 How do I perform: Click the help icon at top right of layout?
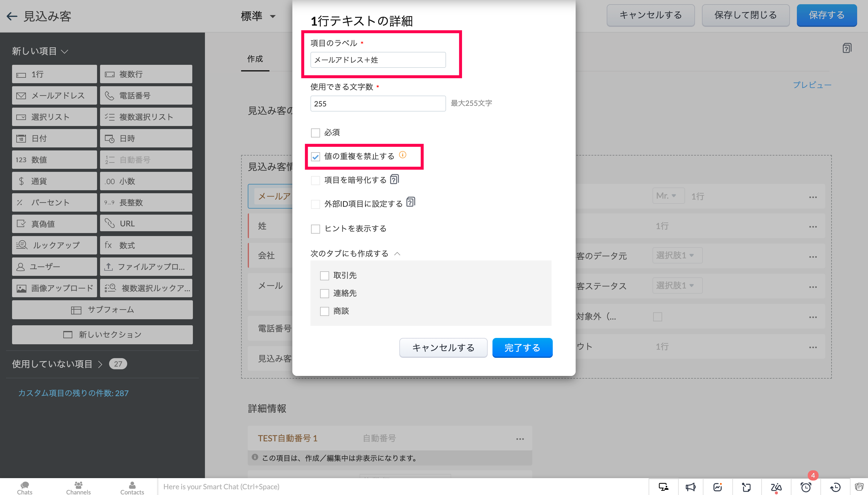tap(847, 48)
